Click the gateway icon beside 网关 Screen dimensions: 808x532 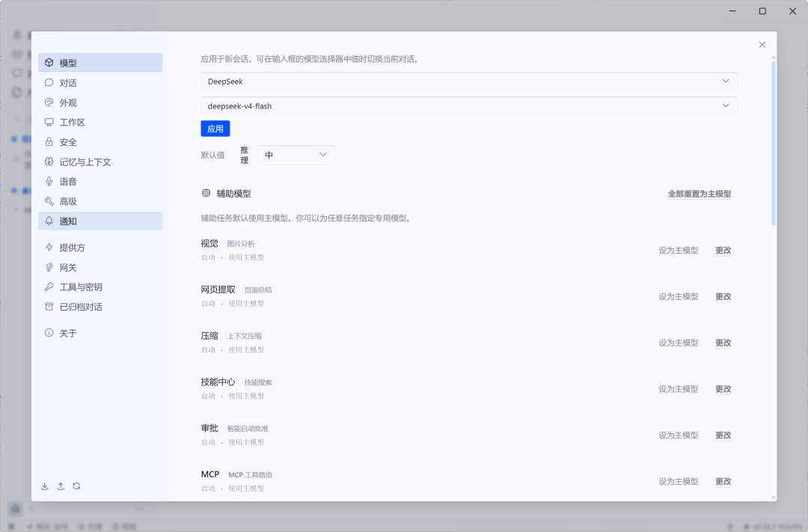click(x=49, y=267)
